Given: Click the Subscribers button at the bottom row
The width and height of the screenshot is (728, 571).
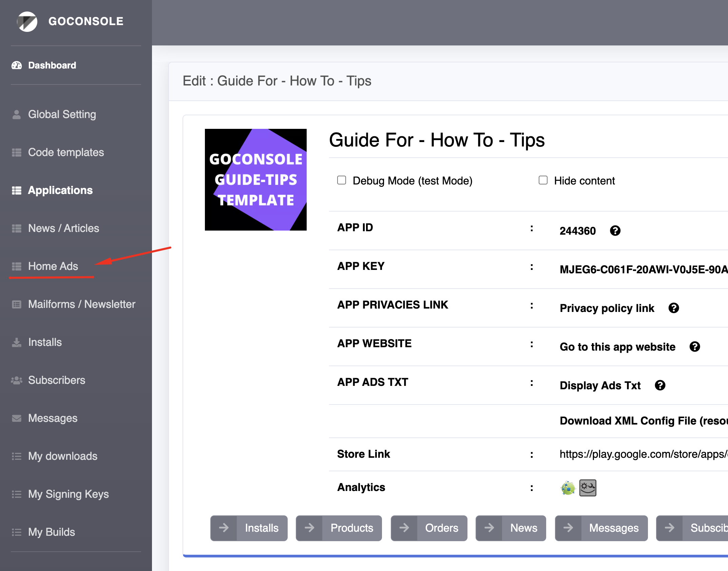Looking at the screenshot, I should (x=692, y=528).
